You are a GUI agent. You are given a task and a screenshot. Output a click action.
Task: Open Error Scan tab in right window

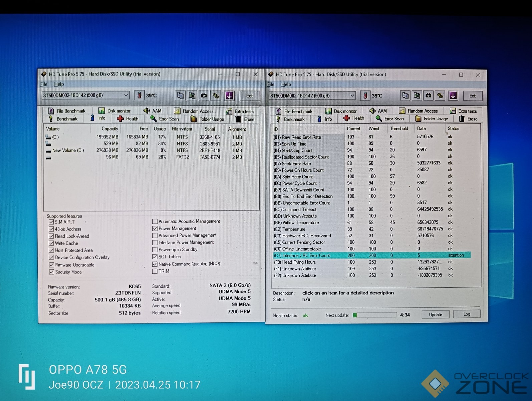tap(390, 119)
